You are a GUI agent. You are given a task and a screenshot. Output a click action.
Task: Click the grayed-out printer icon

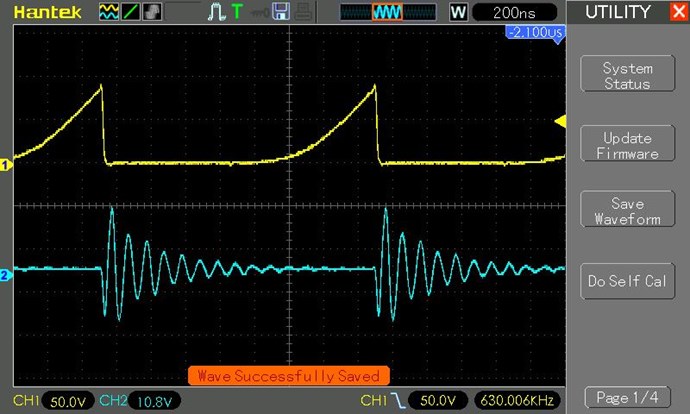[x=304, y=12]
